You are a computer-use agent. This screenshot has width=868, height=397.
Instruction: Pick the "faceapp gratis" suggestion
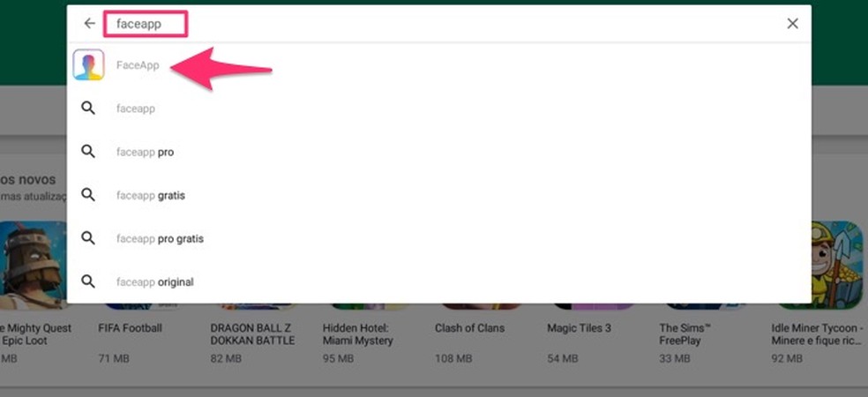150,195
